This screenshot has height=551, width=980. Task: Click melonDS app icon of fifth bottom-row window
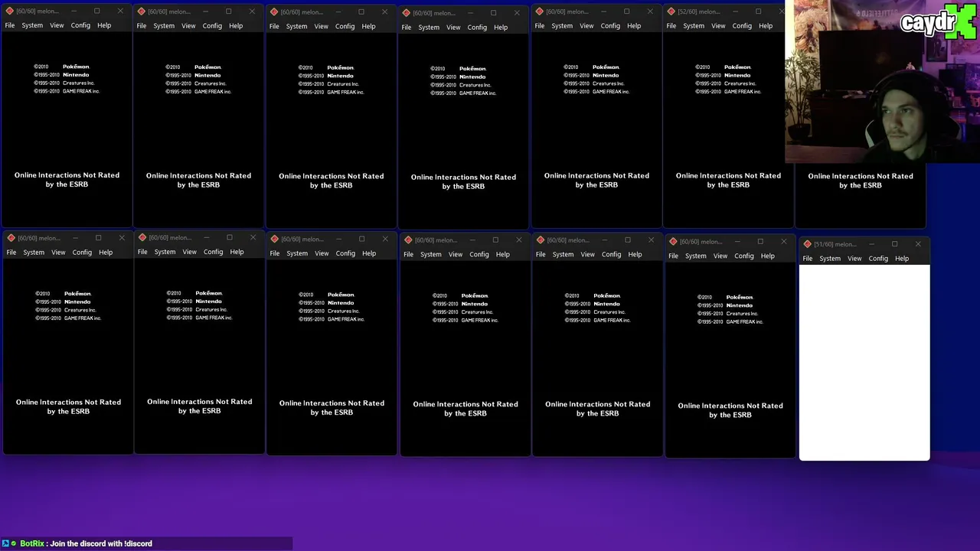[540, 240]
